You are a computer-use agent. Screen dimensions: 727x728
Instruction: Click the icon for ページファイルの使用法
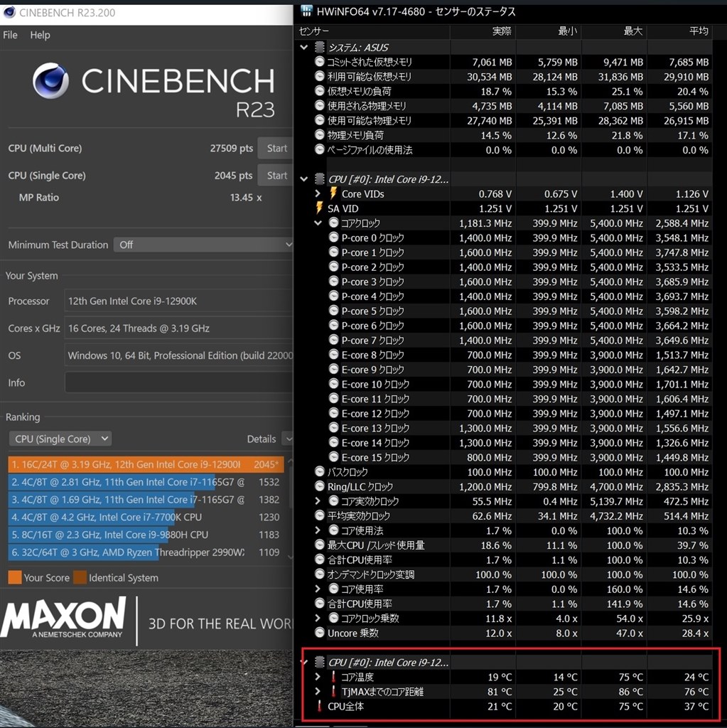tap(319, 149)
